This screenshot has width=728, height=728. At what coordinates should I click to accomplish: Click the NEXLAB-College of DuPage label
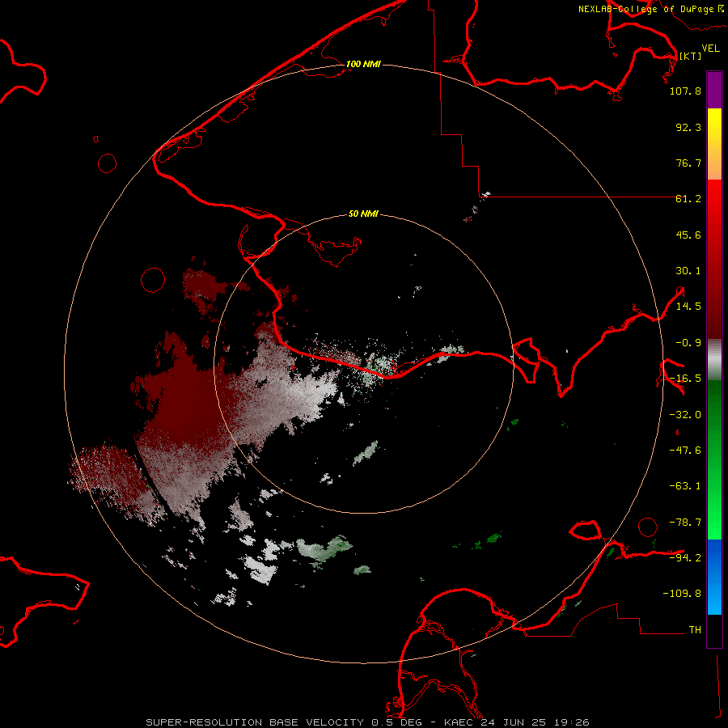(651, 9)
